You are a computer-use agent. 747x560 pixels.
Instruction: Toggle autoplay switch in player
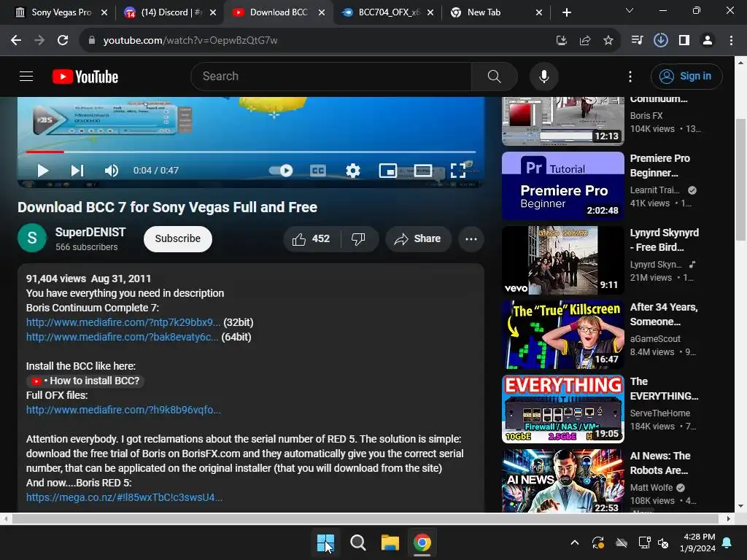coord(281,171)
